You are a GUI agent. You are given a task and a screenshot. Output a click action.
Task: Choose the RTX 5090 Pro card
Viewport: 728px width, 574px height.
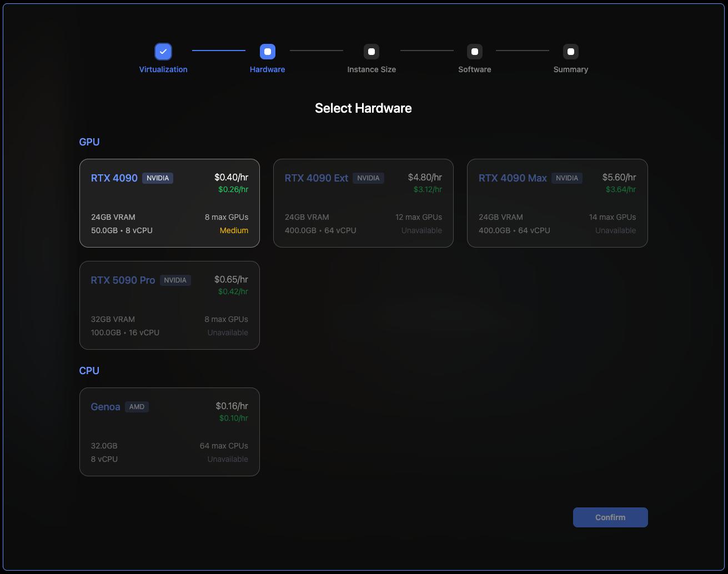point(169,305)
